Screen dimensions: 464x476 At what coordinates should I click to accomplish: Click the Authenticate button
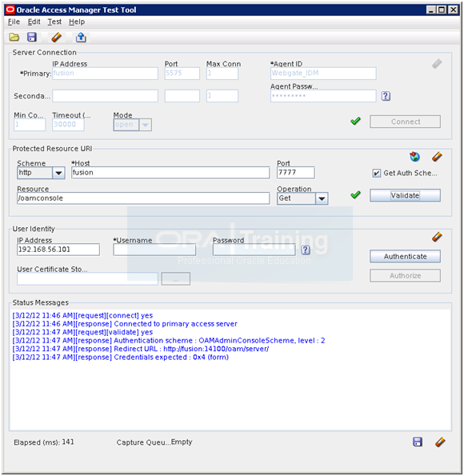(405, 256)
